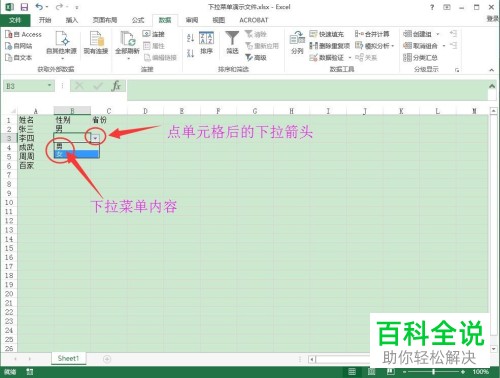Click the macro recording icon in the status bar
Image resolution: width=500 pixels, height=378 pixels.
[29, 372]
